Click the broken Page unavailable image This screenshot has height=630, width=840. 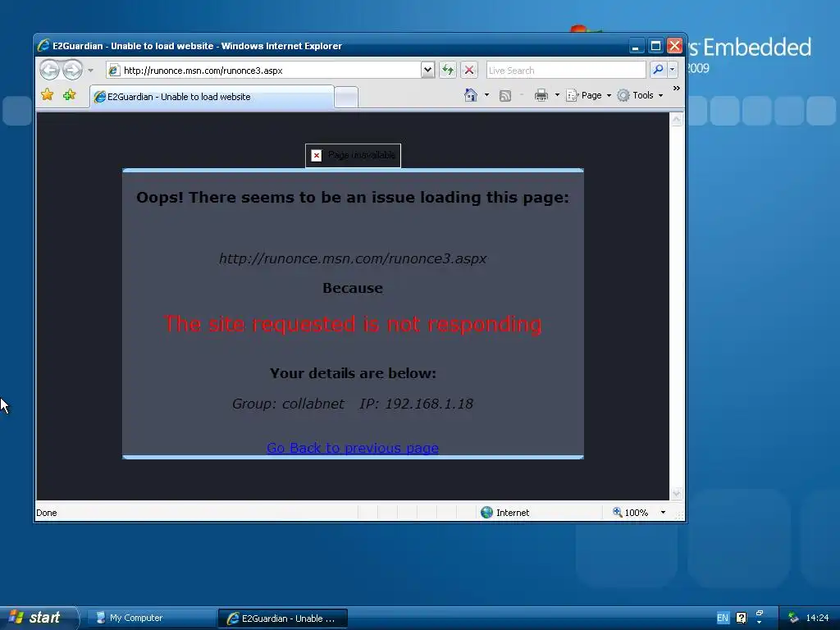pyautogui.click(x=353, y=155)
